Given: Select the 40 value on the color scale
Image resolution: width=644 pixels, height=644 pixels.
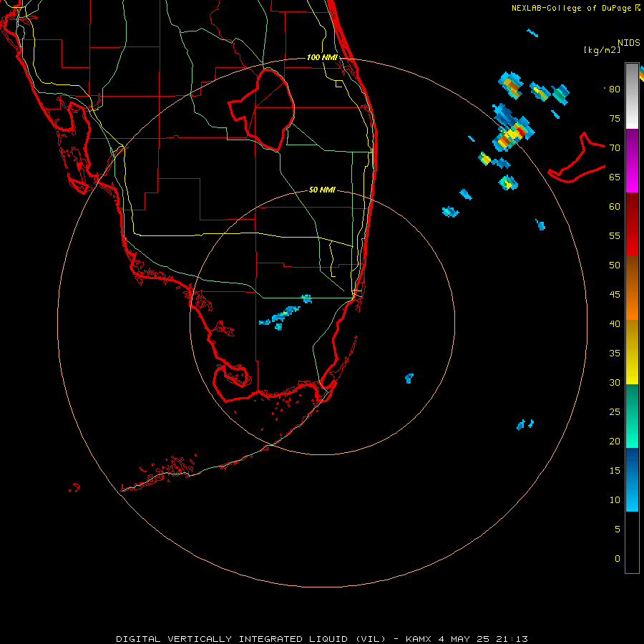Looking at the screenshot, I should click(615, 323).
